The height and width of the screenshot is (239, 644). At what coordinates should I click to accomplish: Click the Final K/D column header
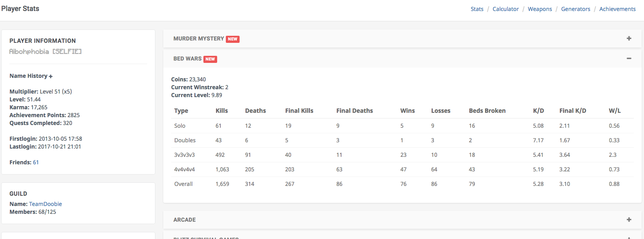[x=573, y=111]
